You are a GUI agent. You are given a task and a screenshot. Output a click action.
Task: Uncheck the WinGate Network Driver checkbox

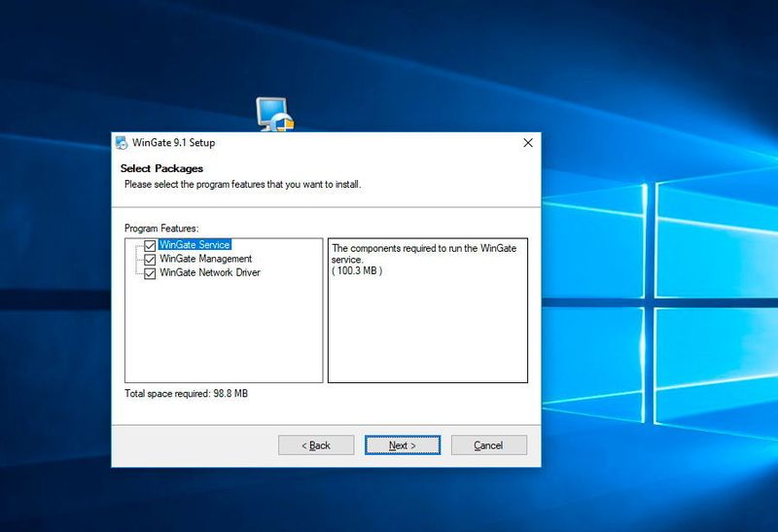[150, 273]
